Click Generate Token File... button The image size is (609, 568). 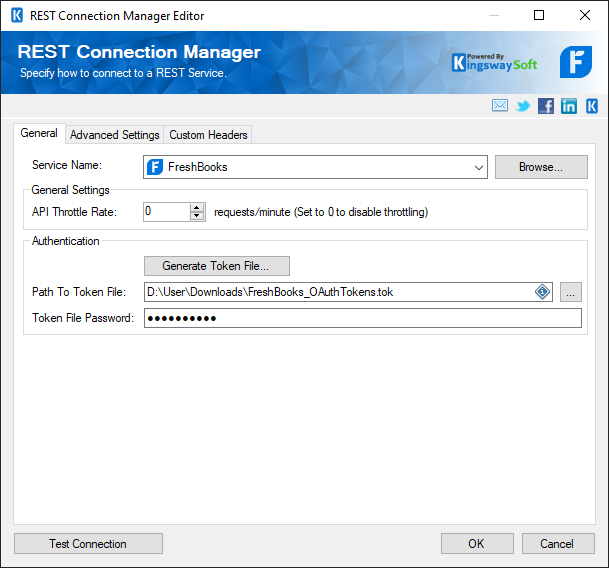coord(217,266)
